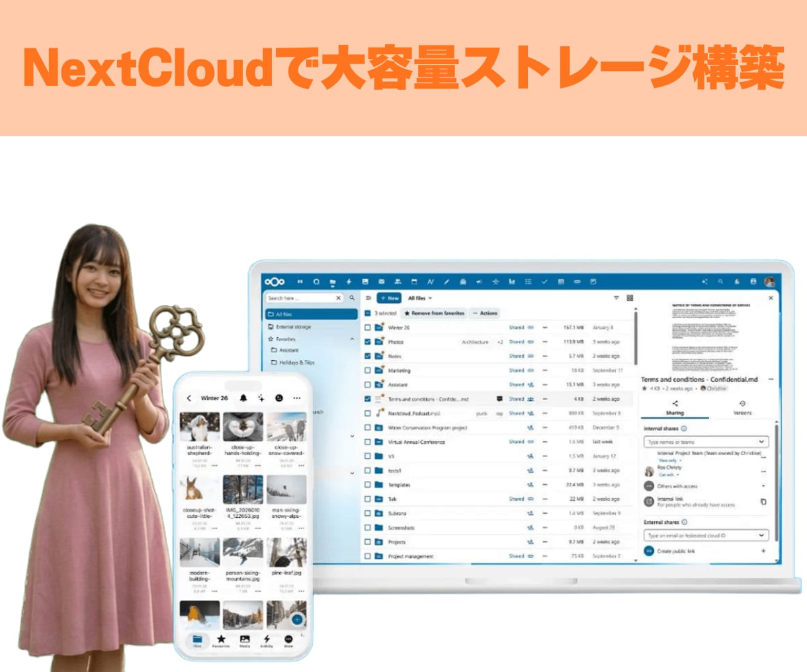Collapse the Favorites section
Image resolution: width=807 pixels, height=672 pixels.
(352, 339)
